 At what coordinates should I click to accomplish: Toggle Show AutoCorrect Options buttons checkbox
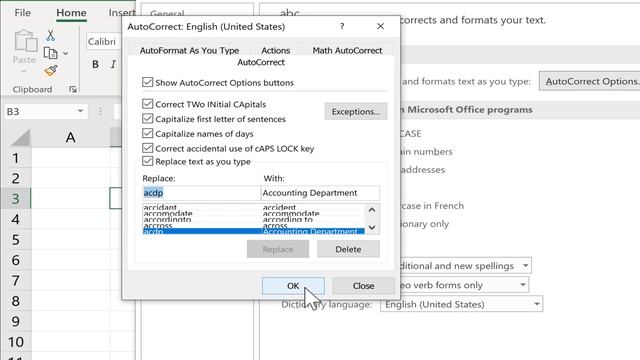(147, 82)
